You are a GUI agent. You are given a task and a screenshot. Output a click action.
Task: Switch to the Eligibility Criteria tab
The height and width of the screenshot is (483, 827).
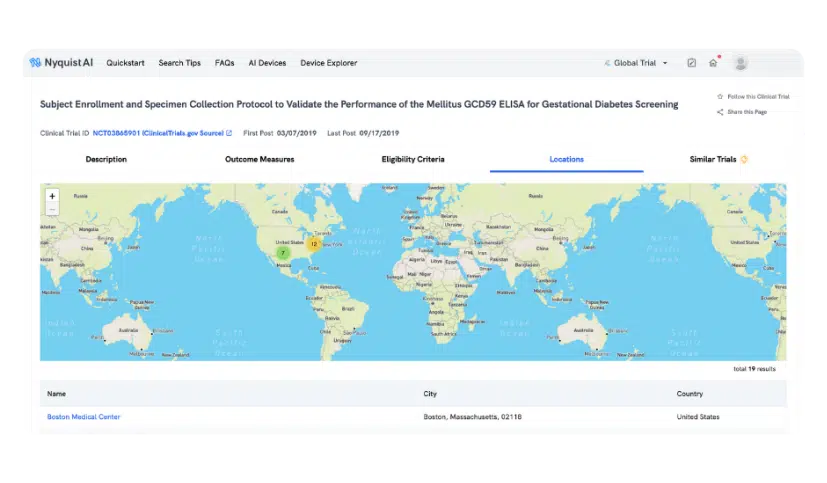point(413,159)
